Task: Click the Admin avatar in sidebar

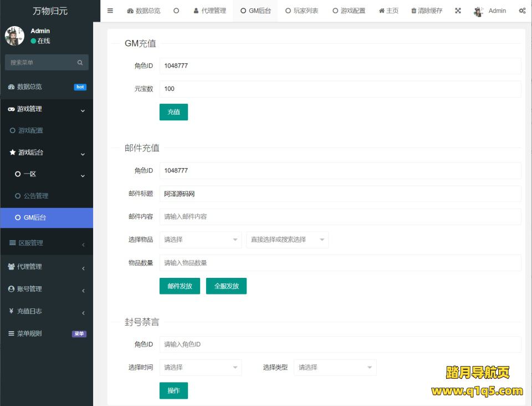Action: (14, 35)
